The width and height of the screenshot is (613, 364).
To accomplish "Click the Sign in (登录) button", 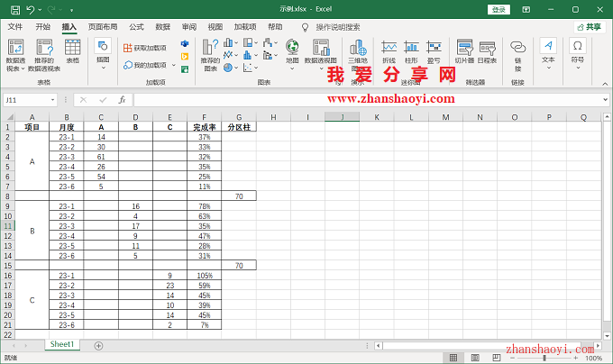I will click(x=499, y=10).
